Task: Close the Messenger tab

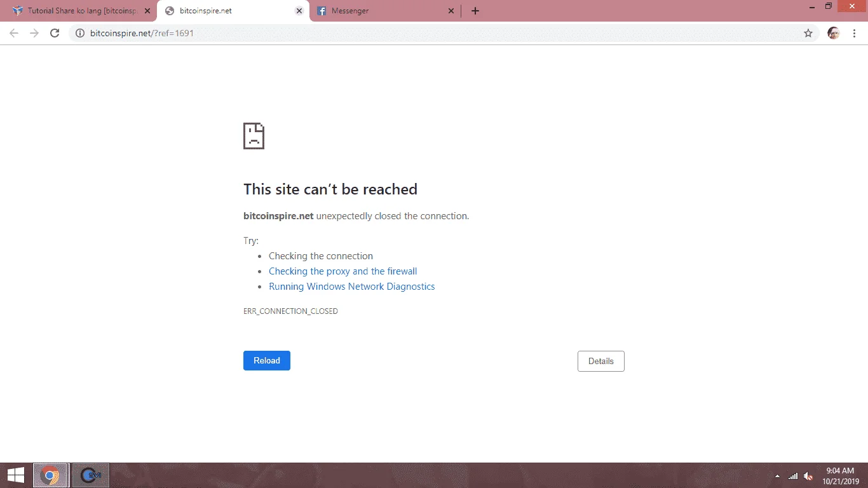Action: (451, 11)
